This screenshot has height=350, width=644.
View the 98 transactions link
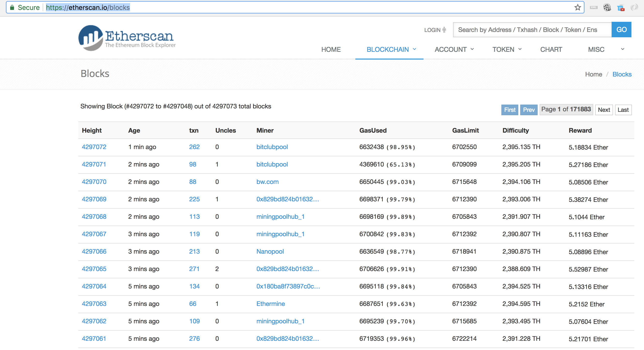192,165
